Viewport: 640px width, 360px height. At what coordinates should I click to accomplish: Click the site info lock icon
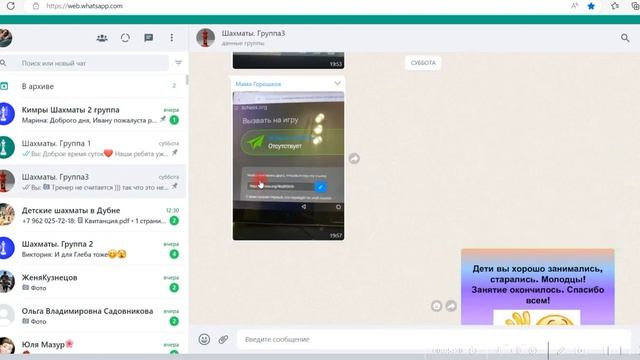click(36, 6)
